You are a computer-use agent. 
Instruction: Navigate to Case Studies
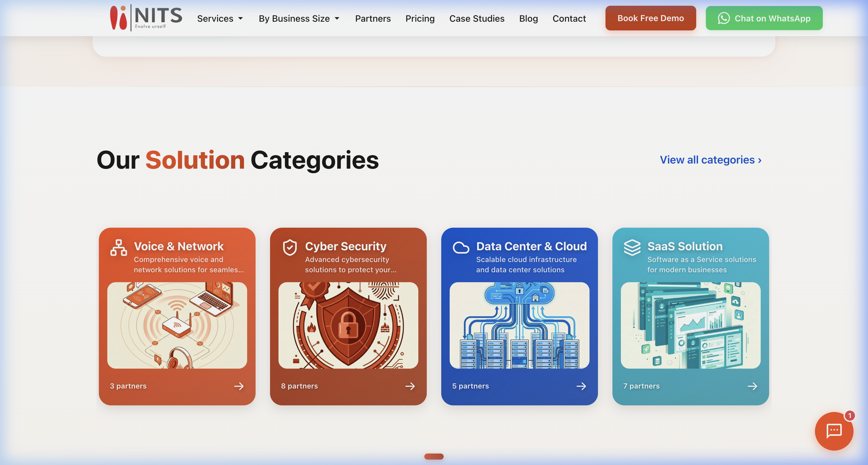tap(477, 18)
